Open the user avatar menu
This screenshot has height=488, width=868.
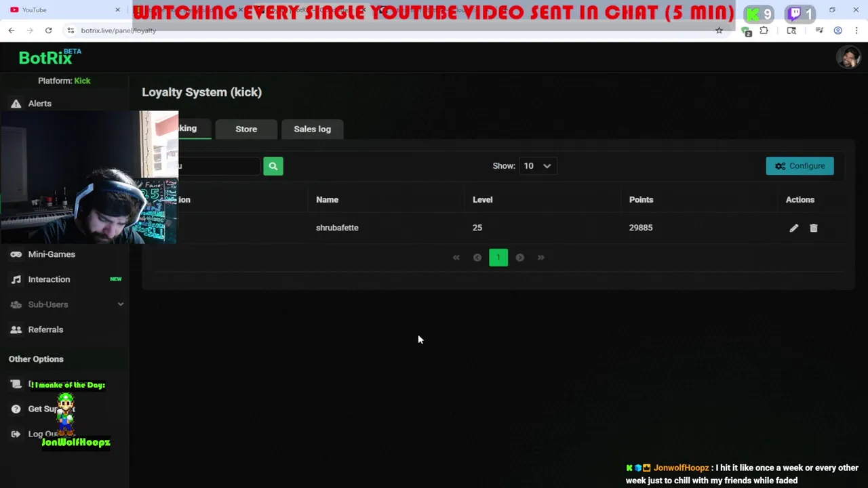point(848,58)
